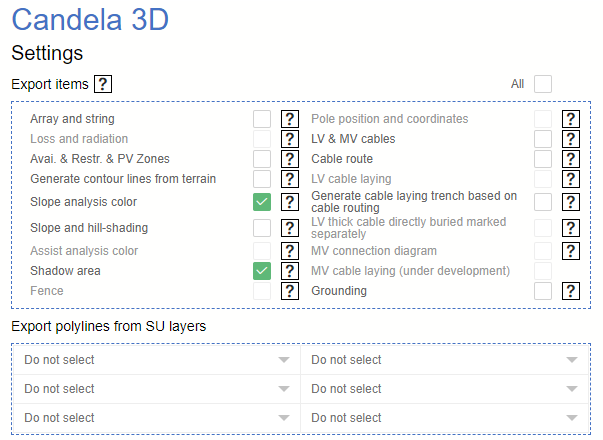The image size is (603, 440).
Task: Check the All export items checkbox
Action: pos(543,84)
